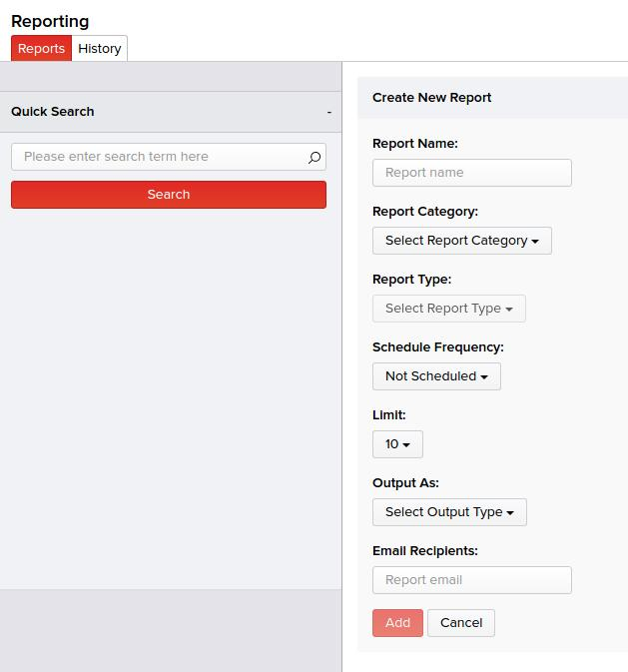Viewport: 628px width, 672px height.
Task: Click the Report Name label
Action: tap(414, 144)
